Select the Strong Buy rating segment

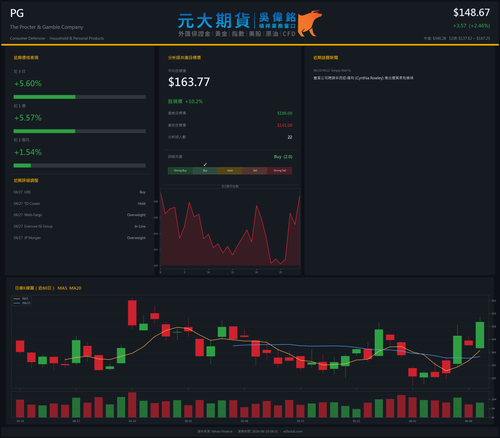[x=180, y=171]
